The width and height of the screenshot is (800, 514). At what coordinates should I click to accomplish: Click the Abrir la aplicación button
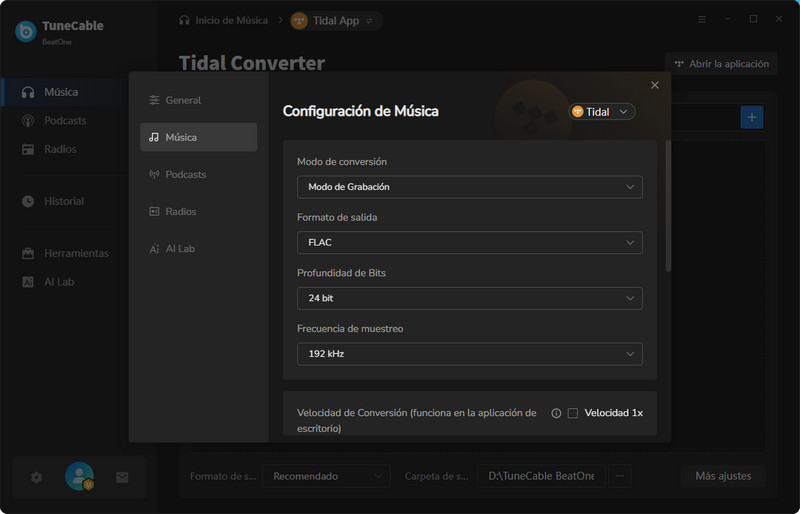pyautogui.click(x=721, y=63)
